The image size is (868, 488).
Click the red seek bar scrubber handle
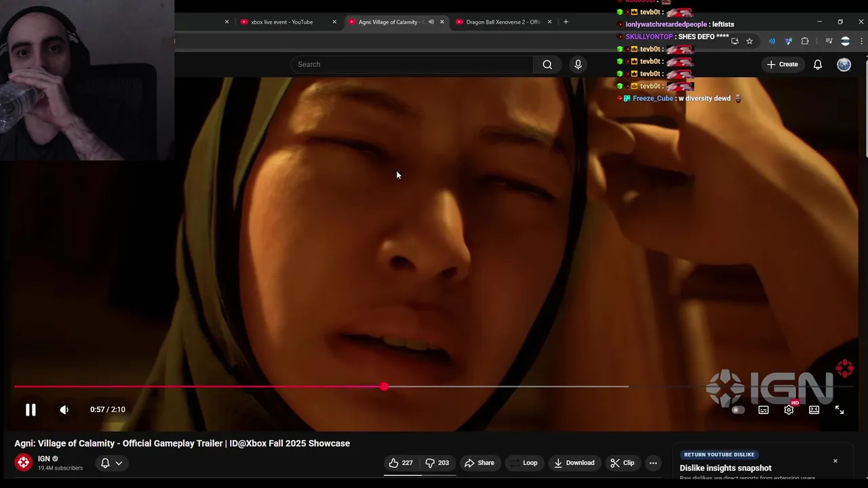click(x=384, y=386)
